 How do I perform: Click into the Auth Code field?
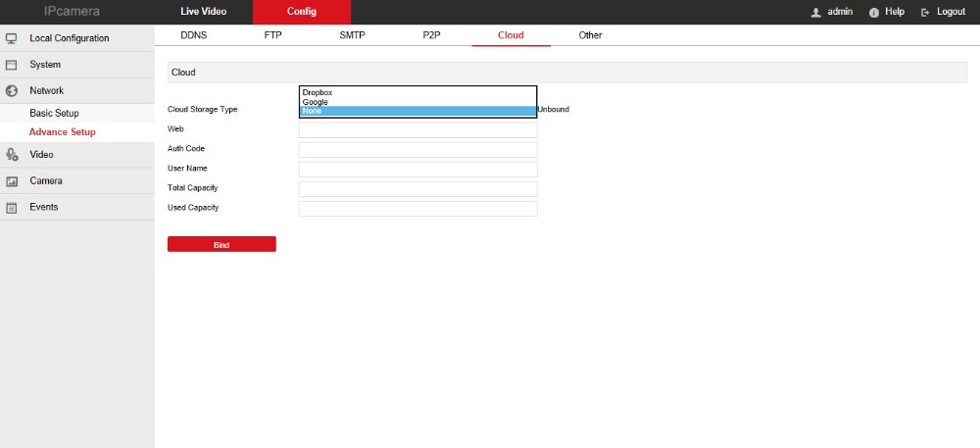point(418,150)
